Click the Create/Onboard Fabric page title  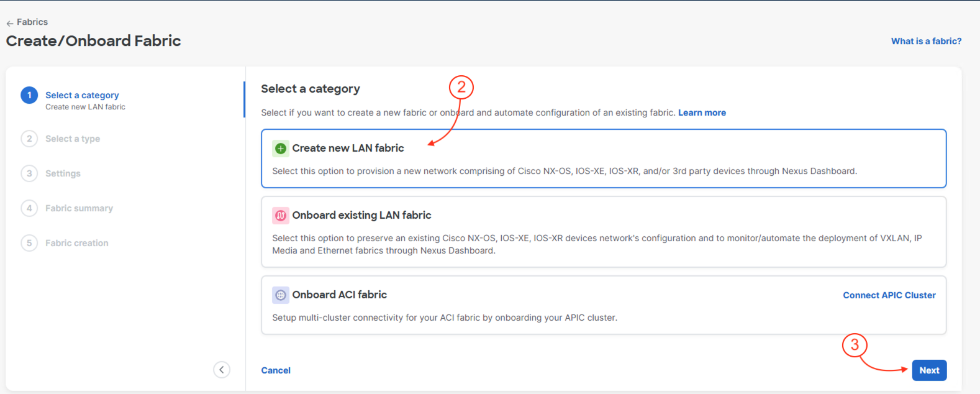(94, 41)
